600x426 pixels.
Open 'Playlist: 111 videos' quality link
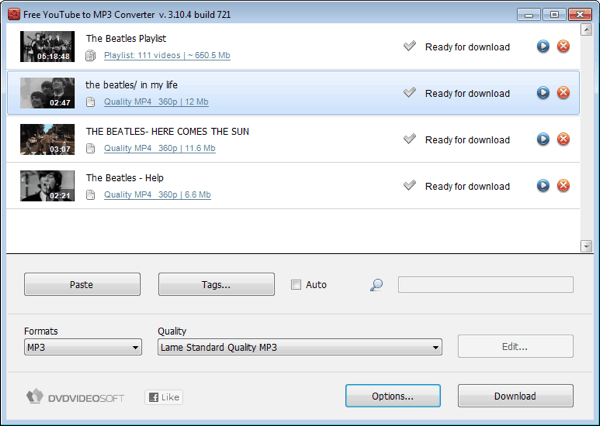coord(167,56)
